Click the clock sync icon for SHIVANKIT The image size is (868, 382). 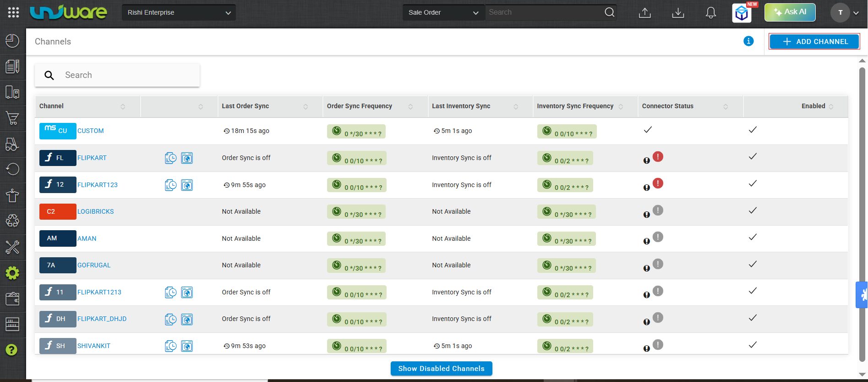click(170, 346)
